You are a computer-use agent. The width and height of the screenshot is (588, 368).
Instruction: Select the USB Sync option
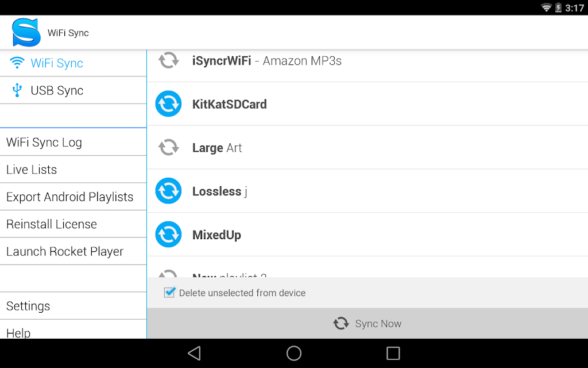coord(73,90)
